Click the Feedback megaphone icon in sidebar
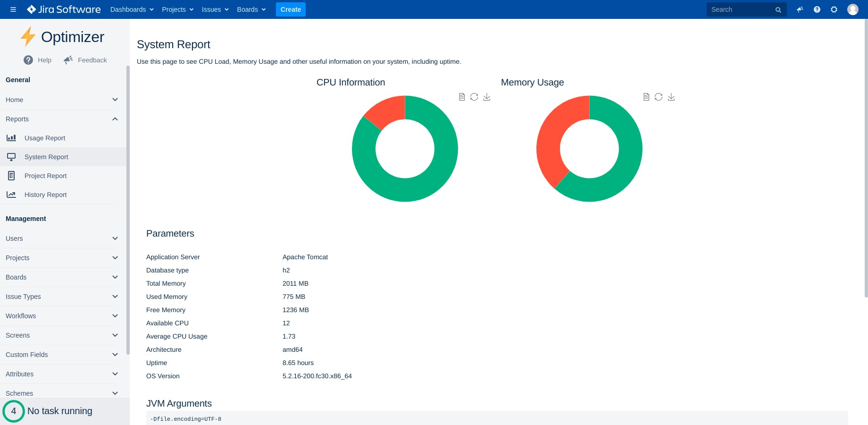Image resolution: width=868 pixels, height=425 pixels. pos(68,59)
